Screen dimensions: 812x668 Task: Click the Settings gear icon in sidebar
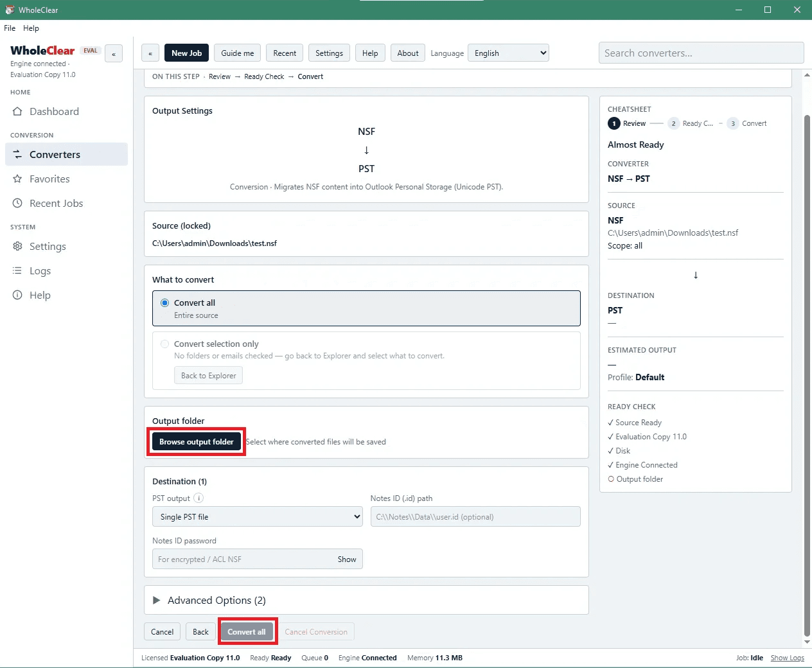click(17, 247)
